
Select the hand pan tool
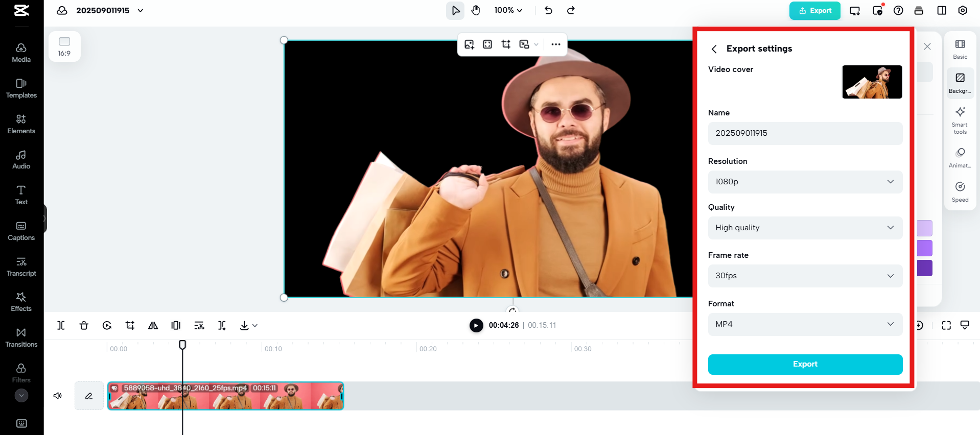476,10
